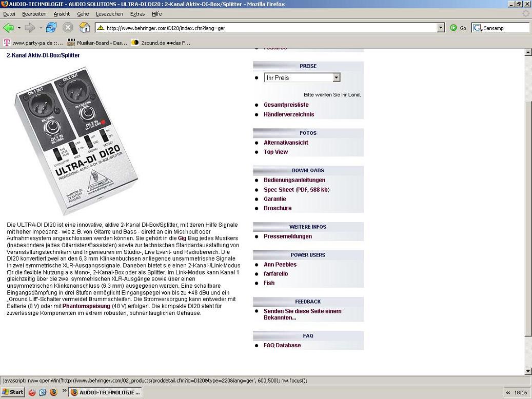Open the Windows Start button
532x399 pixels.
(x=13, y=392)
